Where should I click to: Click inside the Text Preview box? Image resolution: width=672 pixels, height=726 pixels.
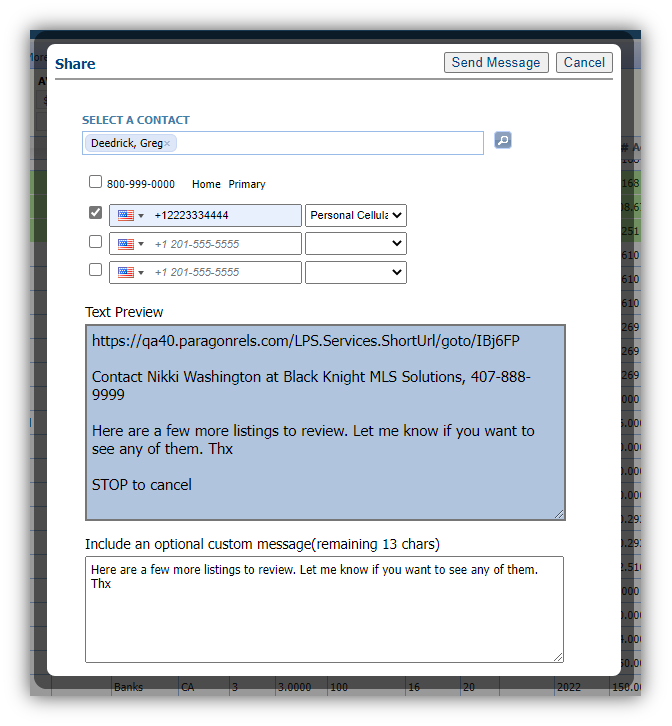pyautogui.click(x=325, y=422)
